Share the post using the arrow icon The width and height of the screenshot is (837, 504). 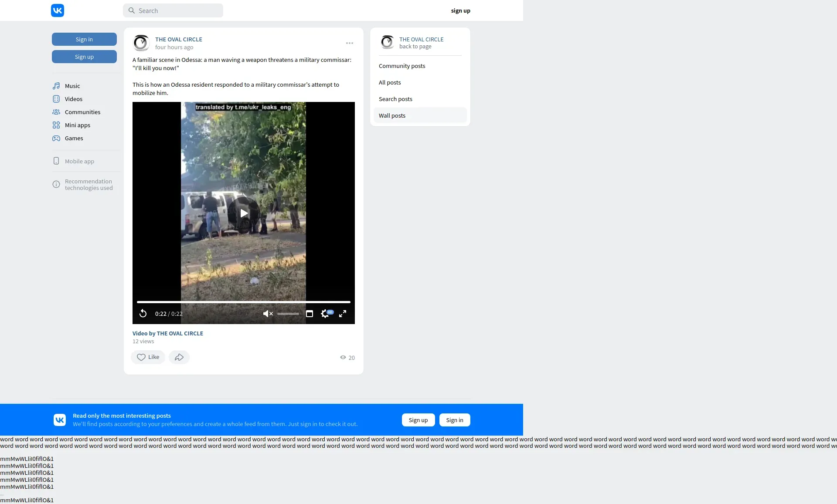tap(179, 357)
